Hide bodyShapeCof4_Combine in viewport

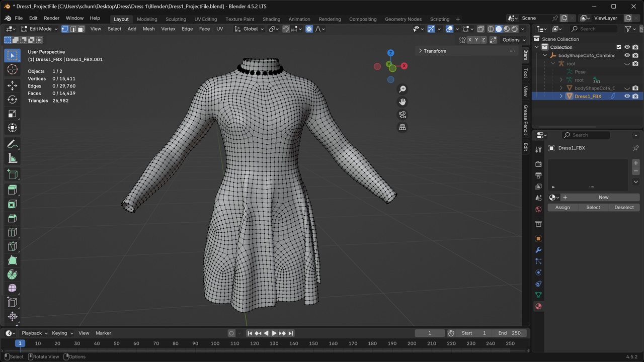pos(627,55)
